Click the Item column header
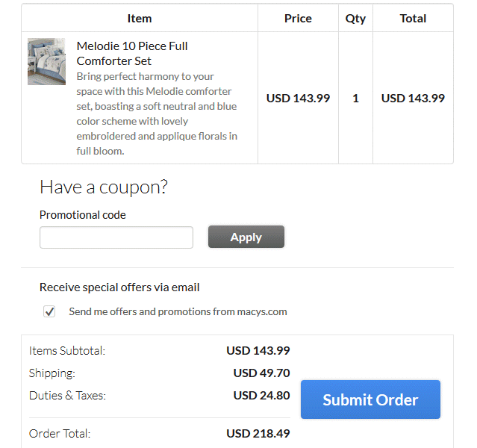Screen dimensions: 477x448 point(140,18)
